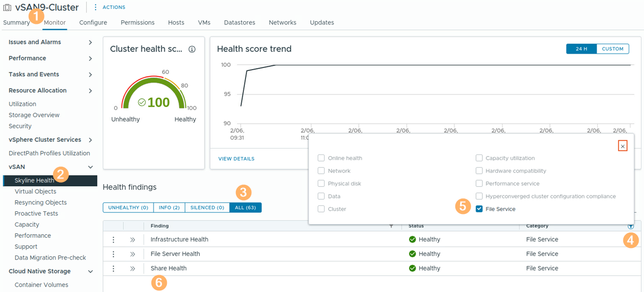Select the Custom time range button

pyautogui.click(x=612, y=49)
